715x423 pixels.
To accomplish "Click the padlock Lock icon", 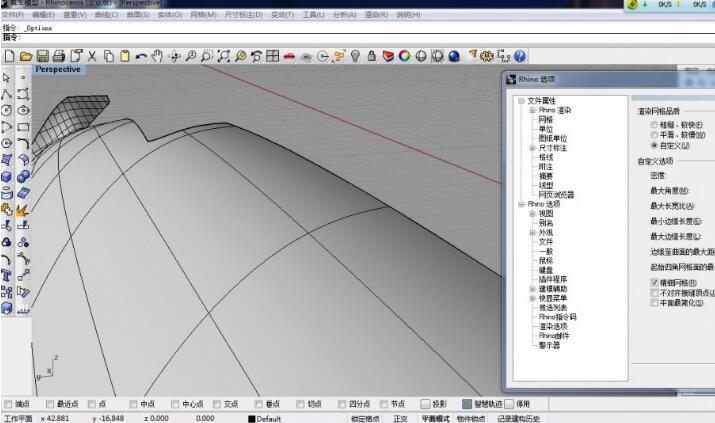I will point(370,56).
